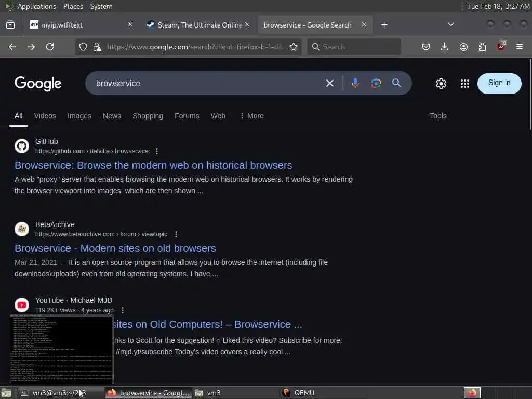Click the GitHub favicon in first result
This screenshot has width=532, height=399.
(22, 146)
